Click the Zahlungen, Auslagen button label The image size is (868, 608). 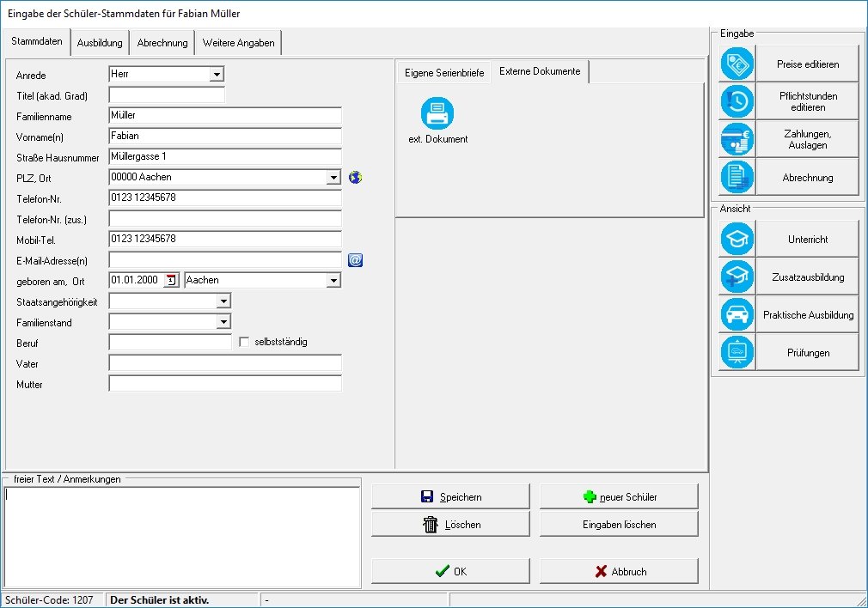(808, 139)
